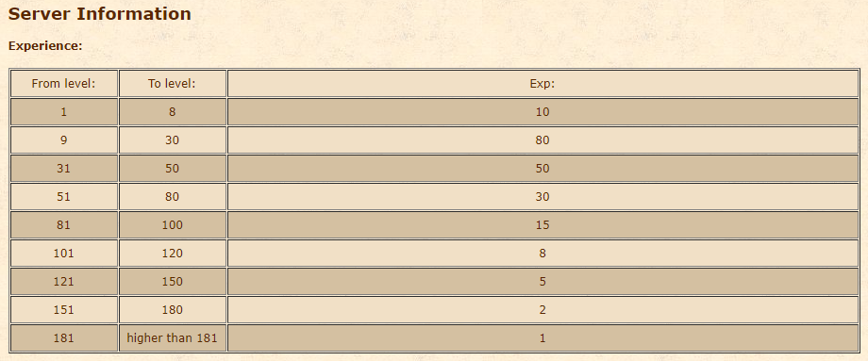Image resolution: width=868 pixels, height=361 pixels.
Task: Click the To level column header
Action: point(172,84)
